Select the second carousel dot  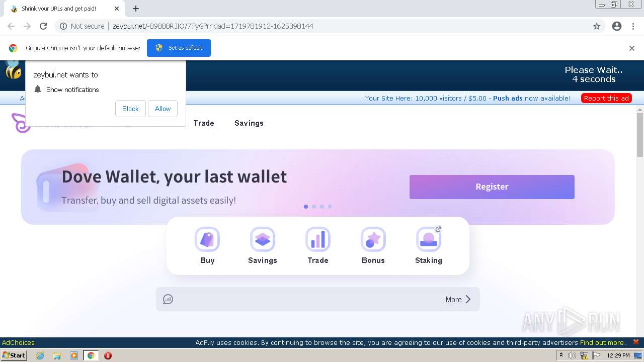pos(314,207)
